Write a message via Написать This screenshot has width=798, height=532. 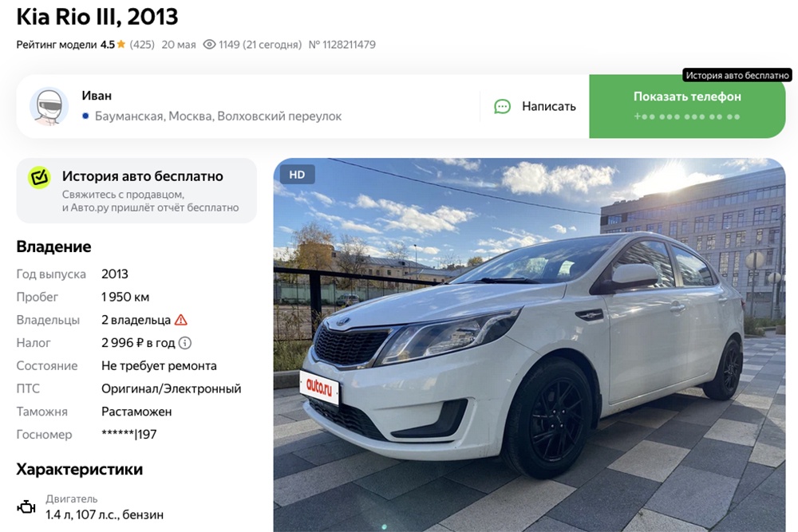click(535, 106)
